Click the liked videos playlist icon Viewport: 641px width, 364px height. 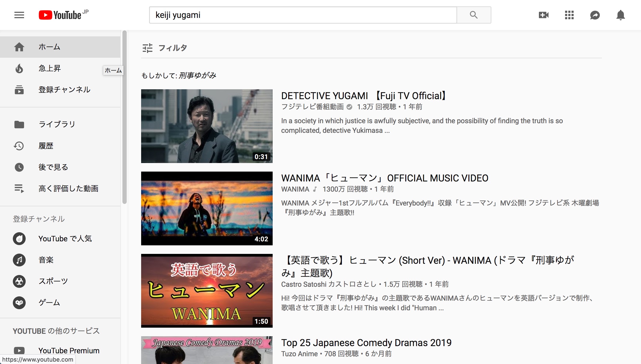pos(19,189)
